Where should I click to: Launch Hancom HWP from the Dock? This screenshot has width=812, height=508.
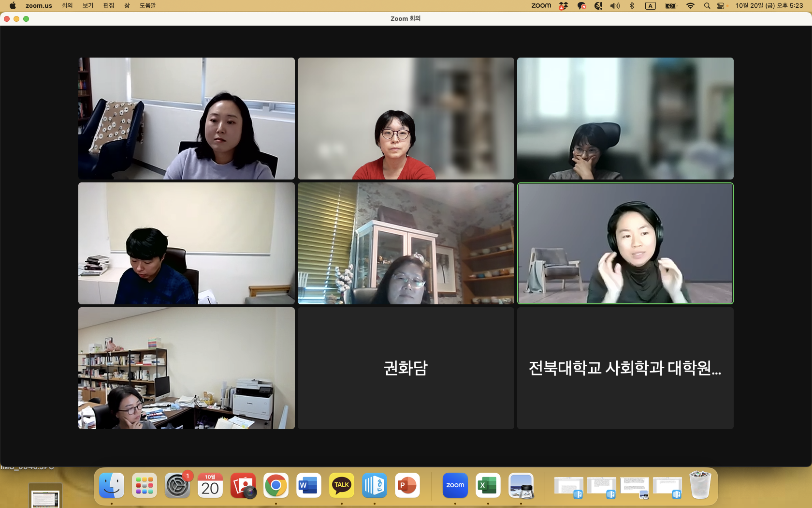pyautogui.click(x=374, y=485)
